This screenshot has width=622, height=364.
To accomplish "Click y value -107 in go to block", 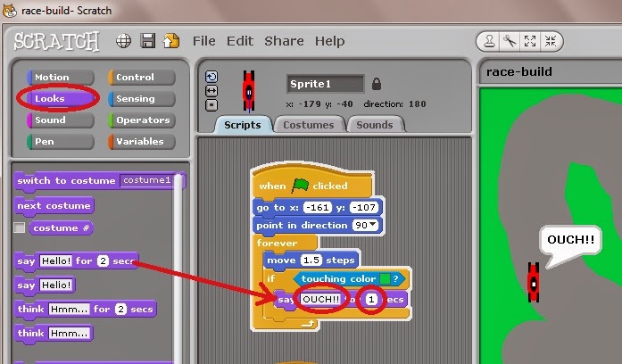I will pyautogui.click(x=364, y=207).
